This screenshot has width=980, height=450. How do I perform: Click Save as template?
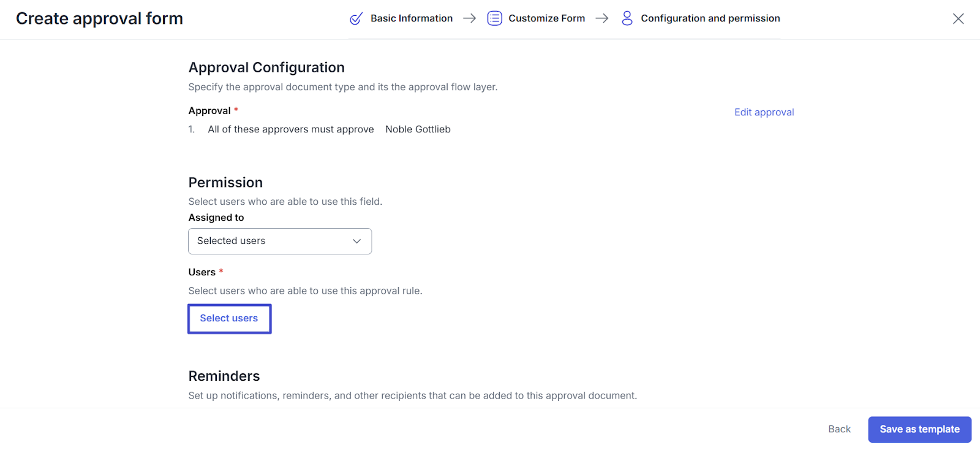pyautogui.click(x=919, y=429)
